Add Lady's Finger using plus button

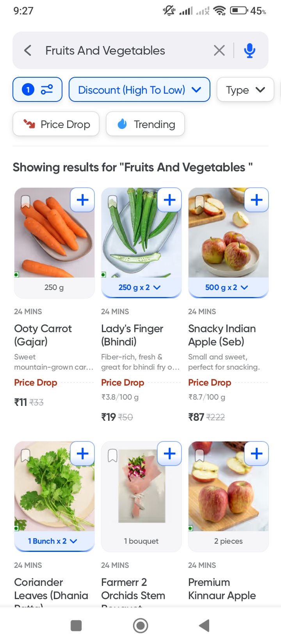click(169, 200)
